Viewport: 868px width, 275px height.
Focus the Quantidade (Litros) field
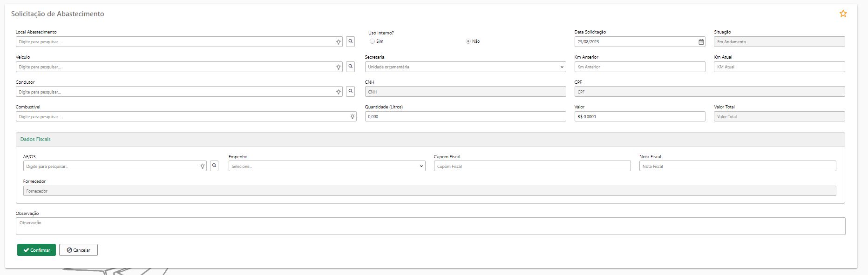[465, 116]
